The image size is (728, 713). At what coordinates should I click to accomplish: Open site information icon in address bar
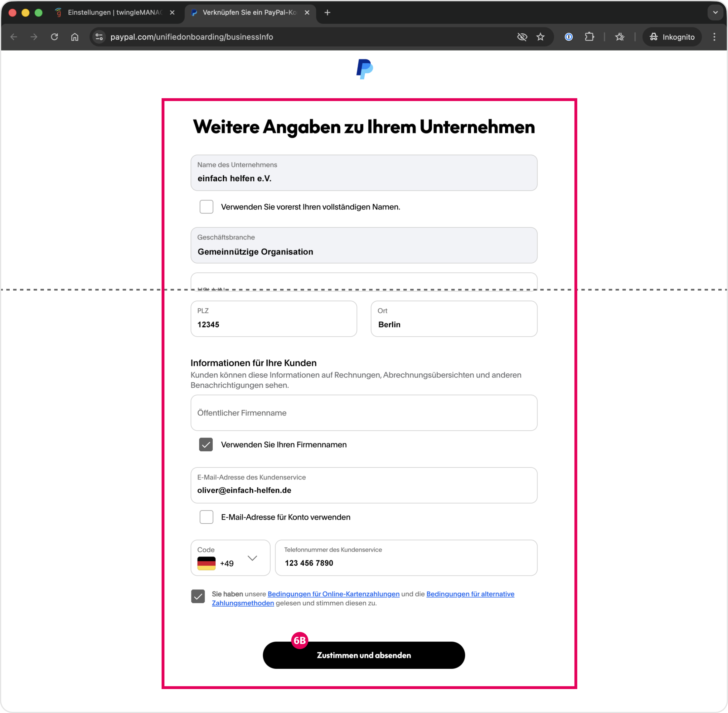pyautogui.click(x=99, y=37)
